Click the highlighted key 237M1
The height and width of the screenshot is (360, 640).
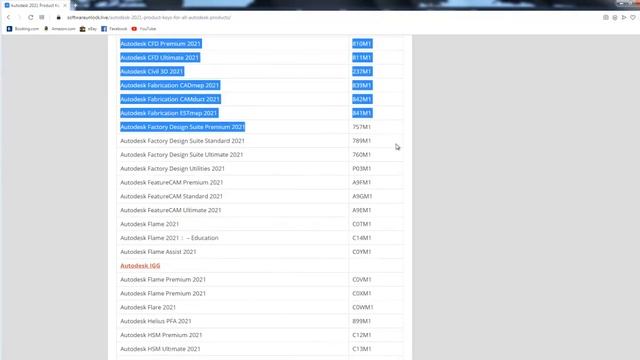tap(362, 71)
